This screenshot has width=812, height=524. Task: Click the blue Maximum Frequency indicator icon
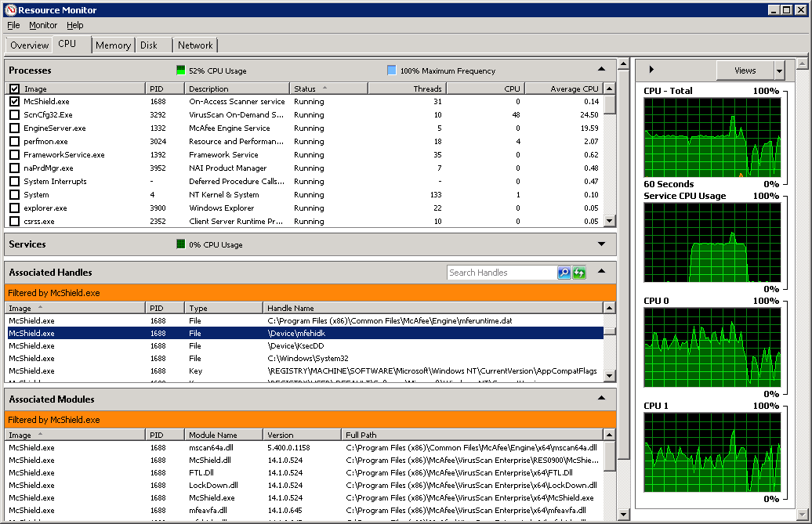[392, 70]
